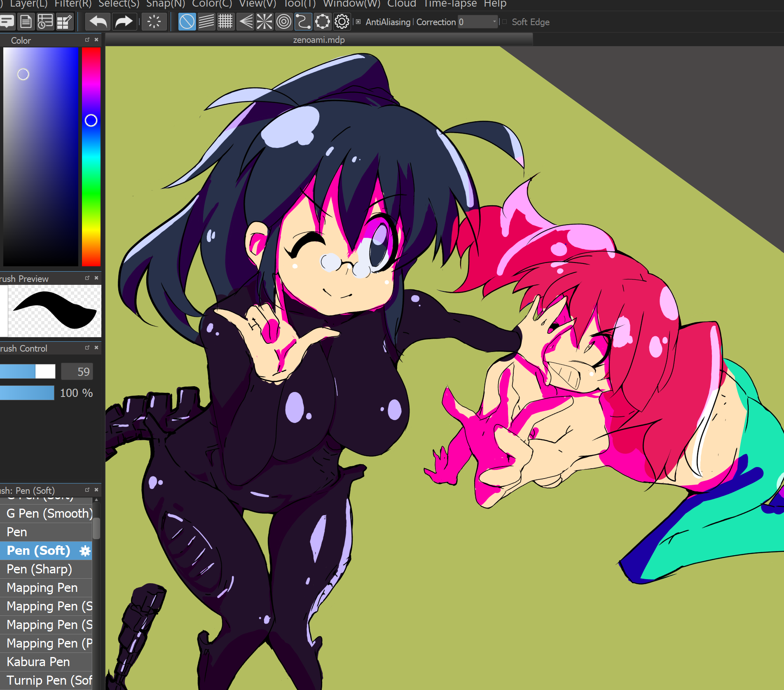
Task: Close the Brush Preview panel
Action: [96, 278]
